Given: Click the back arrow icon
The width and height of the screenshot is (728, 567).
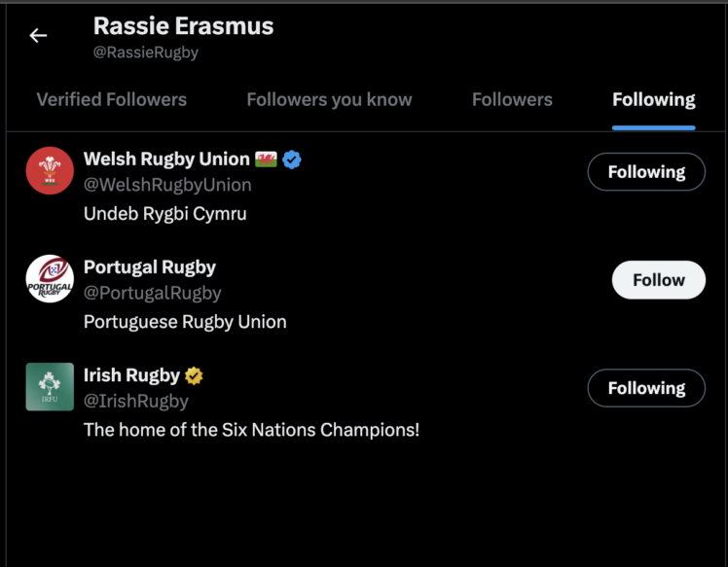Looking at the screenshot, I should 38,36.
